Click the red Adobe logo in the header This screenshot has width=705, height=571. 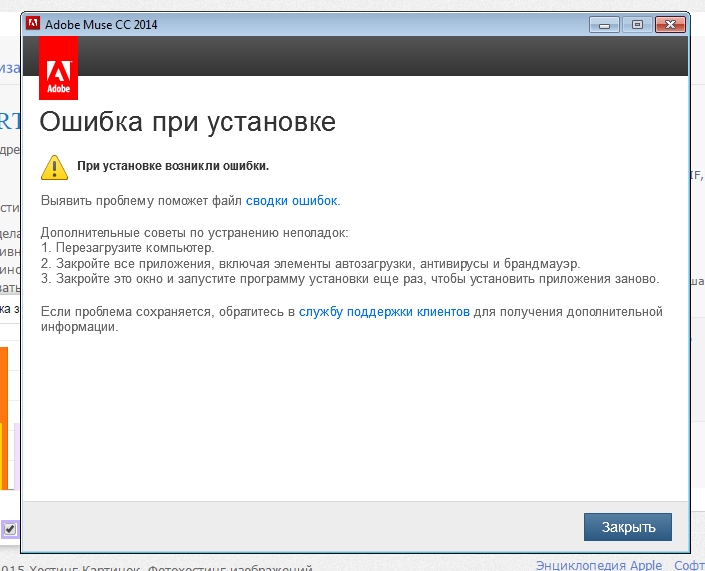(x=57, y=70)
